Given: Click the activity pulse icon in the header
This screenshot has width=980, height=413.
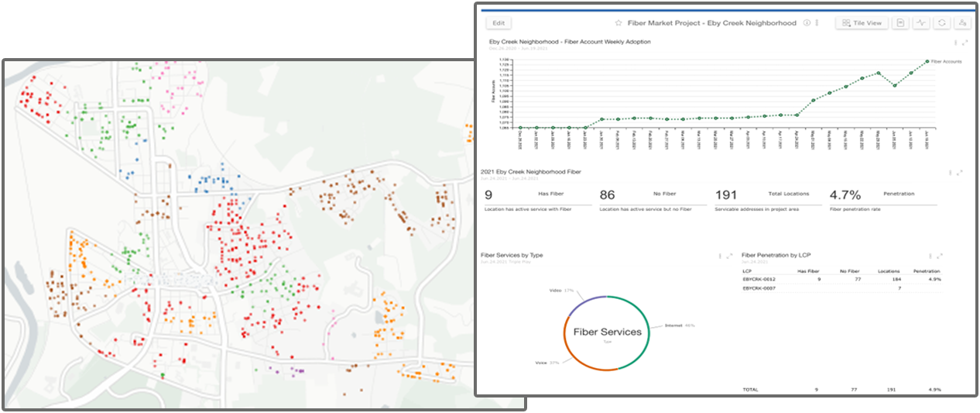Looking at the screenshot, I should [921, 23].
